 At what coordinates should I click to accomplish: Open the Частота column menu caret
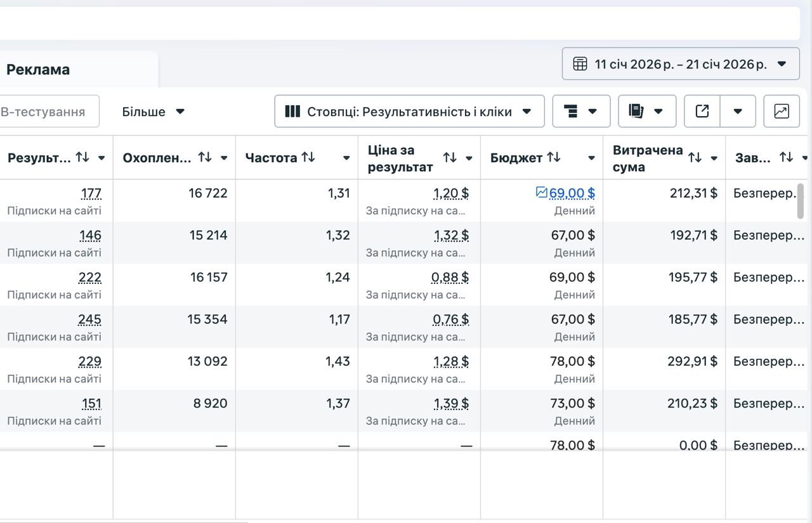[x=346, y=158]
